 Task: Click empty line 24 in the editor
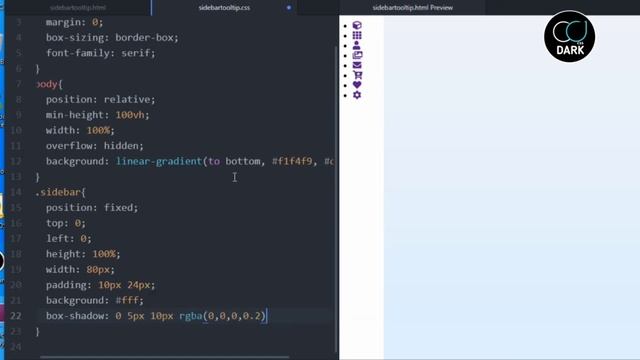pos(184,347)
